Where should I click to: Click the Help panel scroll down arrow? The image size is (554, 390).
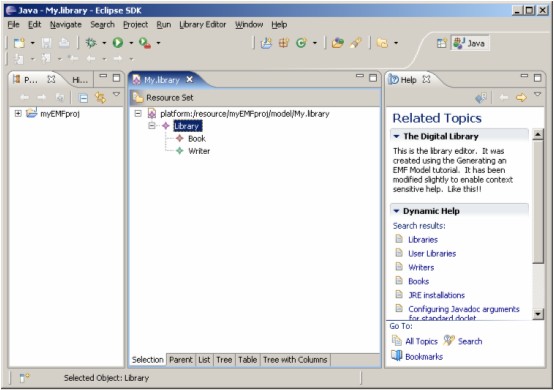point(538,314)
